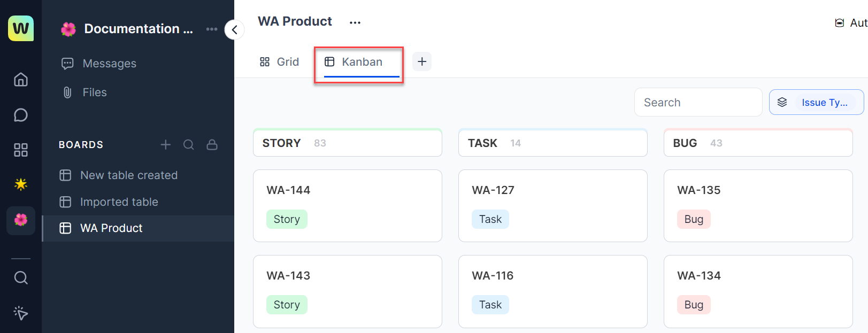Select the Kanban view tab
868x333 pixels.
(x=355, y=62)
